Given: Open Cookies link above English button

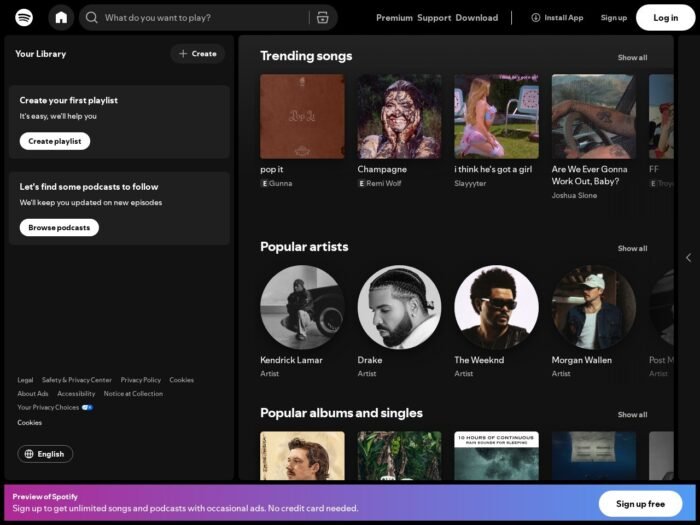Looking at the screenshot, I should coord(29,423).
